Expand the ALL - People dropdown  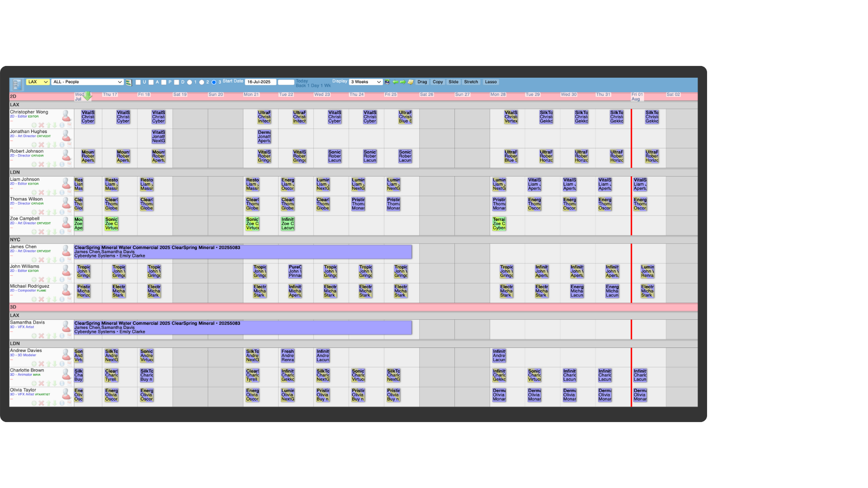pos(88,82)
